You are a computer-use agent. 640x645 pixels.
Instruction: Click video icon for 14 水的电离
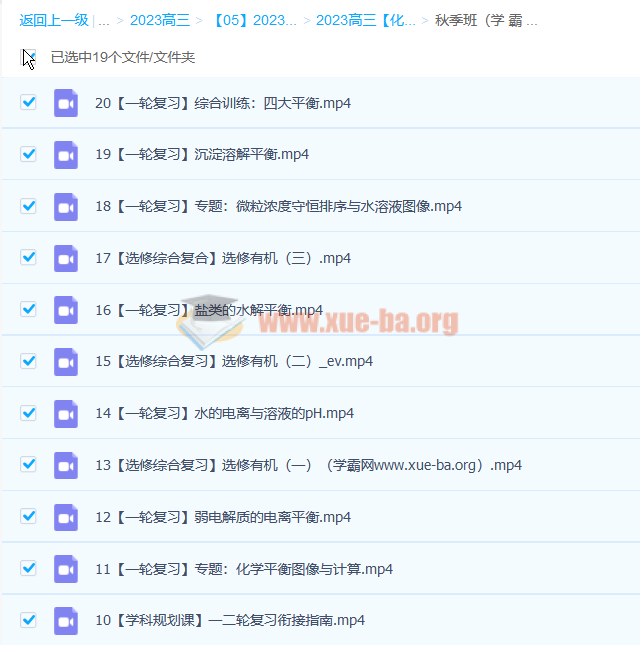click(66, 414)
